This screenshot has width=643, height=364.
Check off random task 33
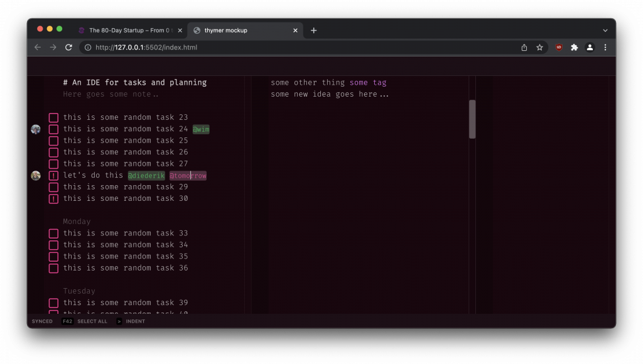point(53,233)
